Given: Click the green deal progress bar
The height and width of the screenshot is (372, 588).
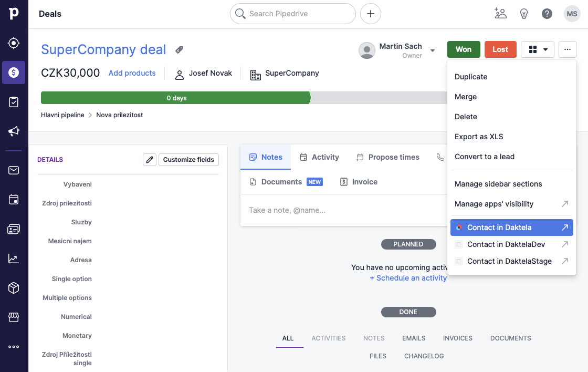Looking at the screenshot, I should click(x=175, y=98).
